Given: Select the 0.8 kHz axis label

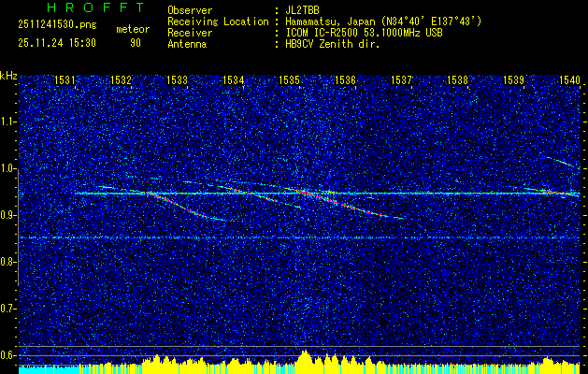Looking at the screenshot, I should 8,262.
